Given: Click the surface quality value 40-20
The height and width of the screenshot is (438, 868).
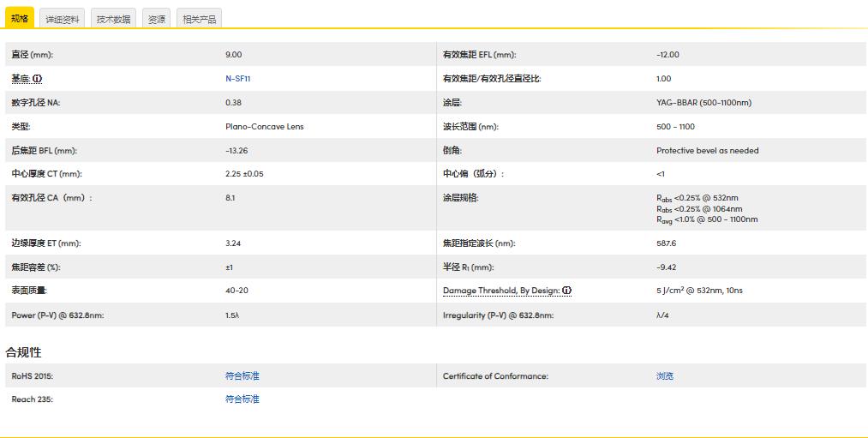Looking at the screenshot, I should (x=236, y=291).
